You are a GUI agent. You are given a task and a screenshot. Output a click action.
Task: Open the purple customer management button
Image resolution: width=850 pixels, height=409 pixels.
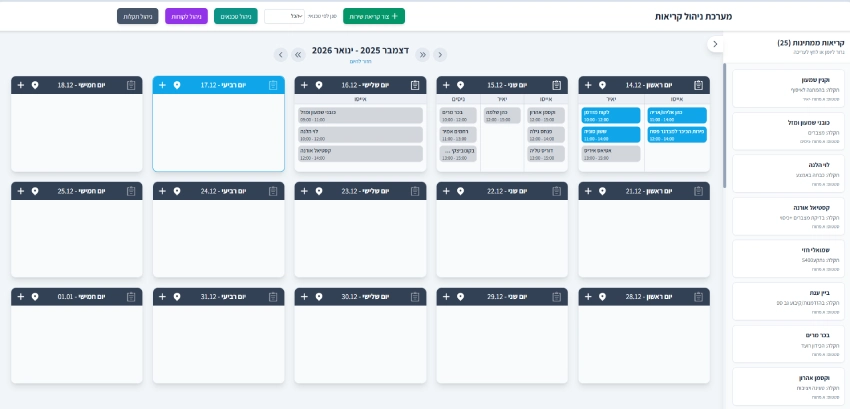point(186,17)
